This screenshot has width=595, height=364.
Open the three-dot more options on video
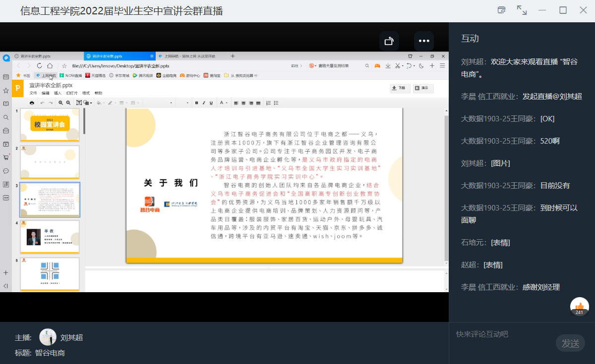click(424, 41)
